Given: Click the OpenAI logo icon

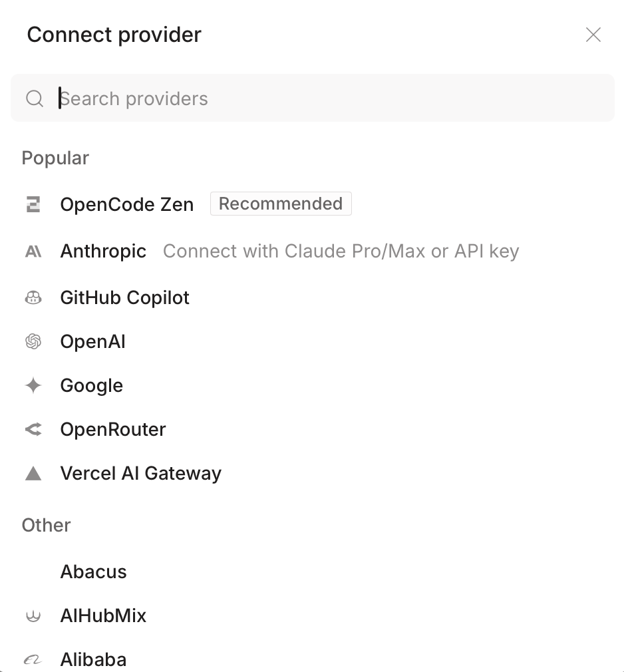Looking at the screenshot, I should [33, 341].
